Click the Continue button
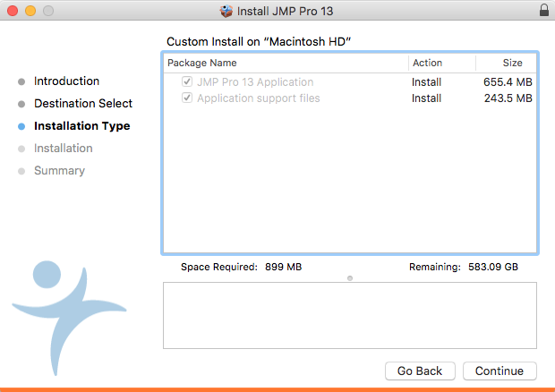This screenshot has height=392, width=555. tap(499, 371)
